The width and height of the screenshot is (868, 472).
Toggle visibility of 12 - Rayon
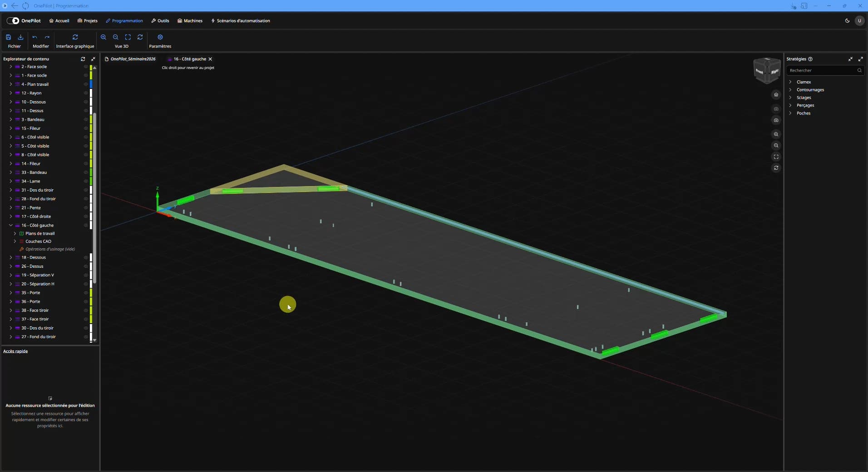86,93
